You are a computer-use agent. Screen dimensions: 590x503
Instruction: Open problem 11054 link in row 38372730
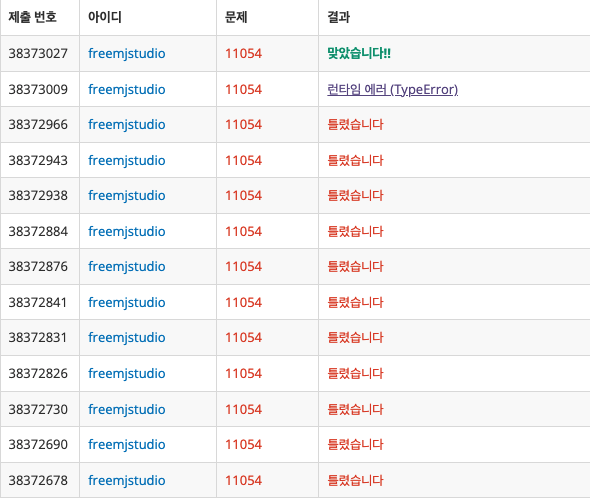point(243,409)
